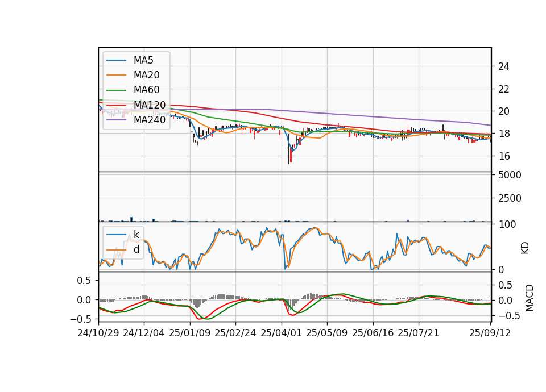The height and width of the screenshot is (392, 546).
Task: Click the price axis tick value 16
Action: point(503,156)
